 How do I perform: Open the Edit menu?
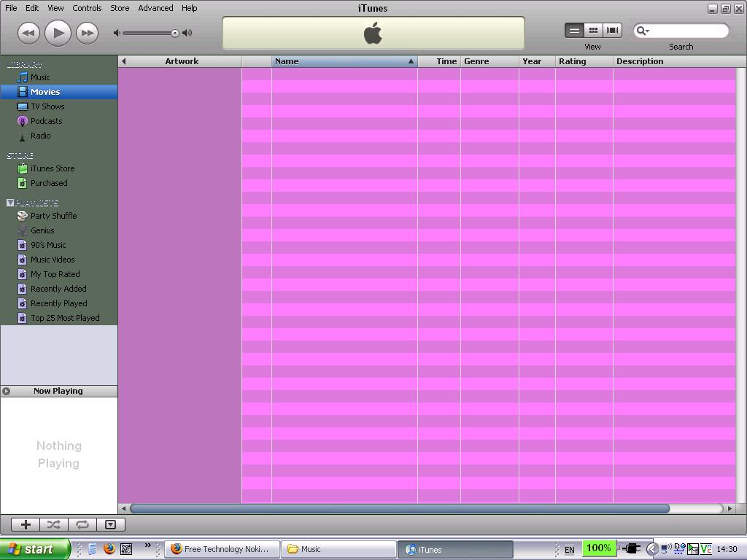(32, 8)
